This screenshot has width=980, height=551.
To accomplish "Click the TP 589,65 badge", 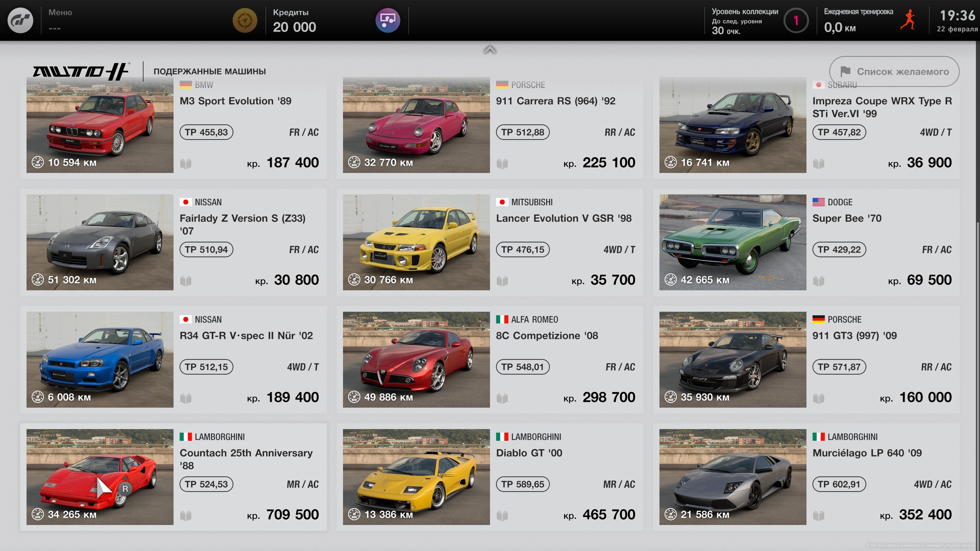I will coord(523,484).
